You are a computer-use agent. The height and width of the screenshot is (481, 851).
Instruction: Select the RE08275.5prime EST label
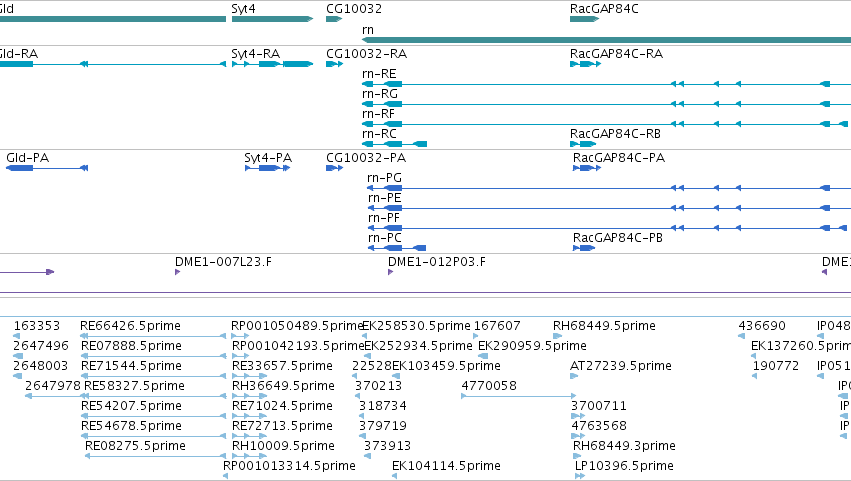[x=135, y=446]
